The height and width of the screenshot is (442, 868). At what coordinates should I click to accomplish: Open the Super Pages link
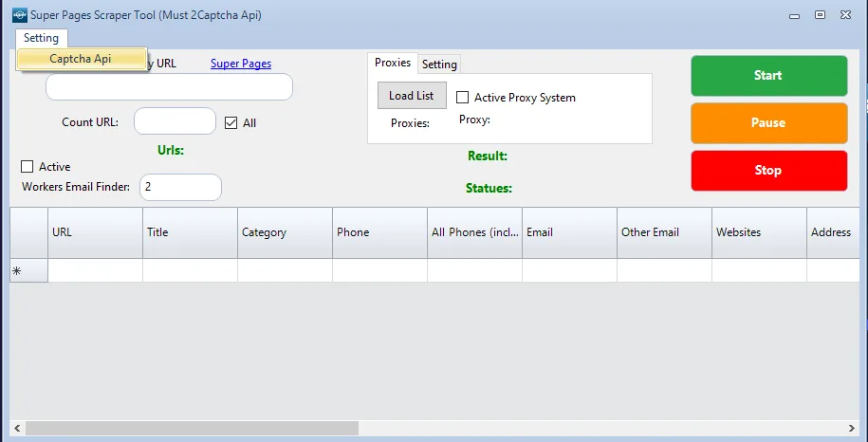point(241,64)
